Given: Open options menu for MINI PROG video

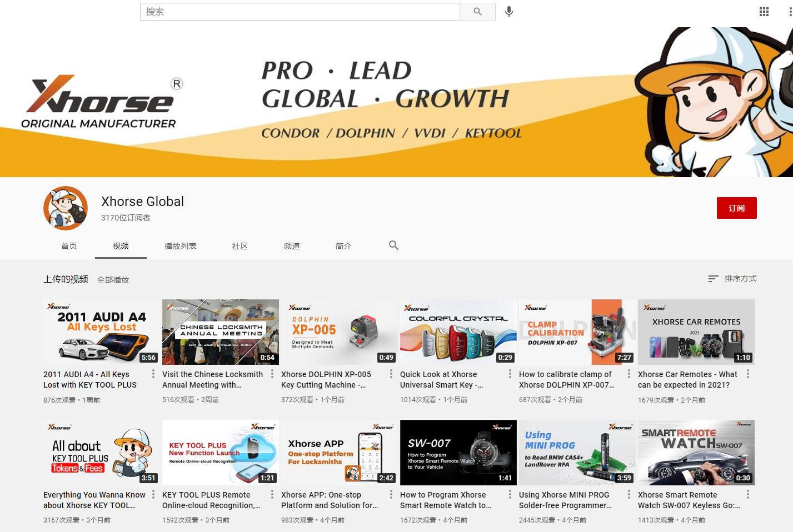Looking at the screenshot, I should (629, 494).
